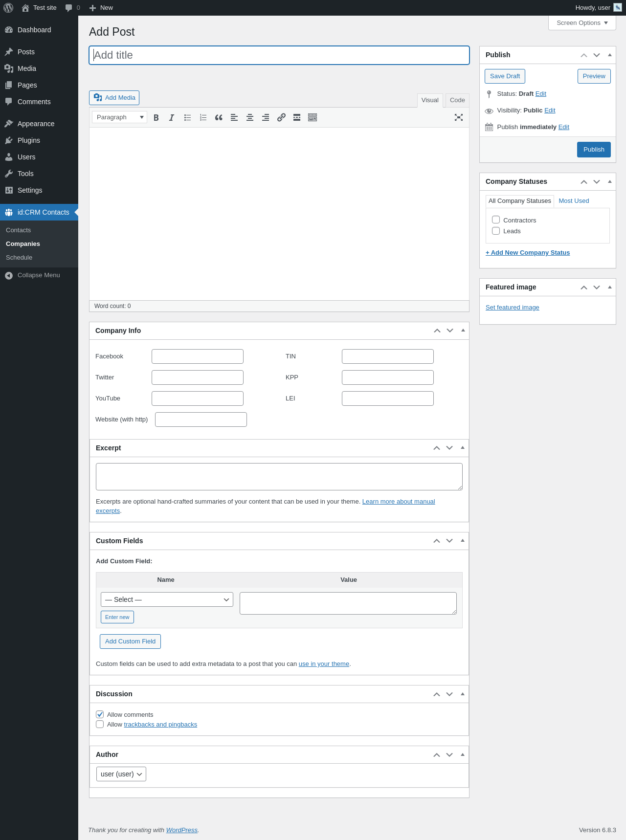Create a numbered list
The height and width of the screenshot is (840, 626).
203,117
